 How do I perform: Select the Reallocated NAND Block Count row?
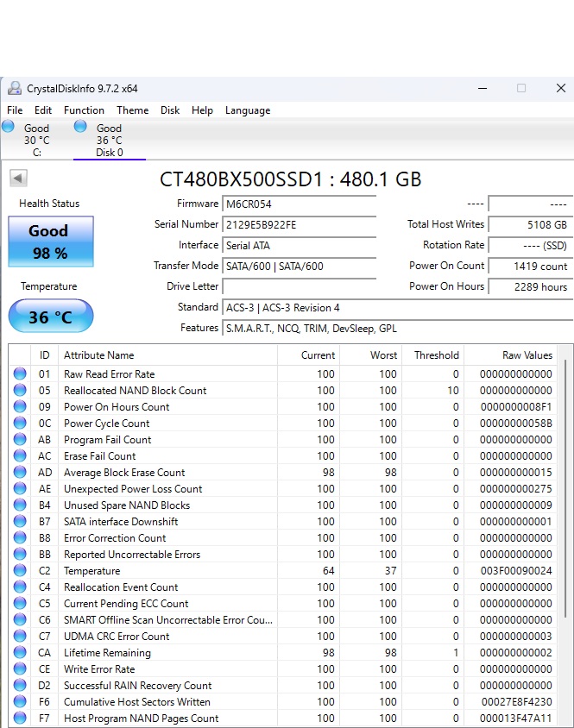pyautogui.click(x=136, y=391)
